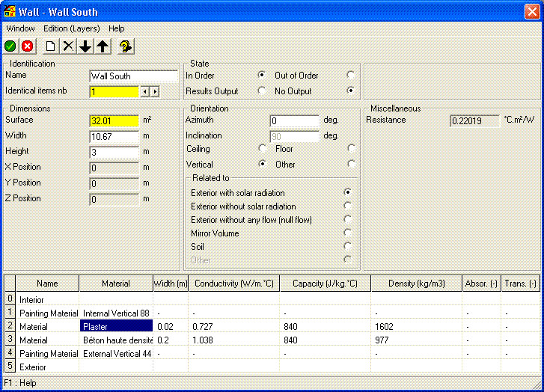The height and width of the screenshot is (392, 544).
Task: Click the green checkmark validate icon
Action: [10, 46]
